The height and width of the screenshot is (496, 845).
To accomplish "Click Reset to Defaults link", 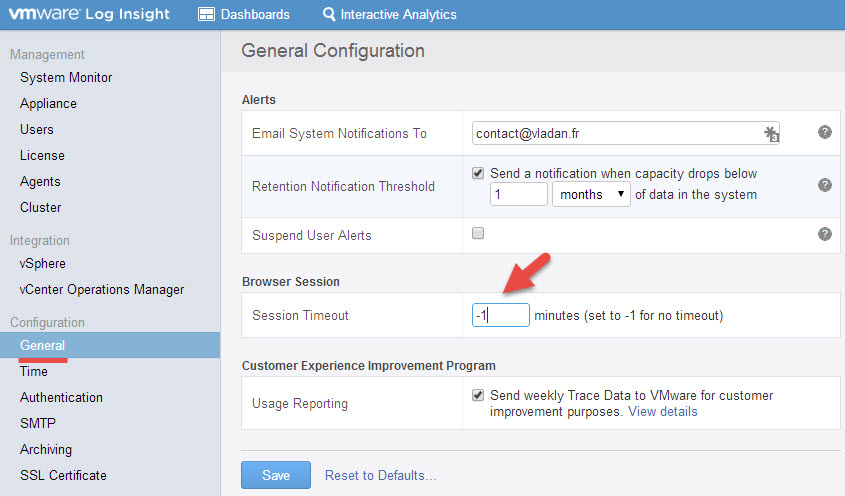I will click(x=380, y=476).
